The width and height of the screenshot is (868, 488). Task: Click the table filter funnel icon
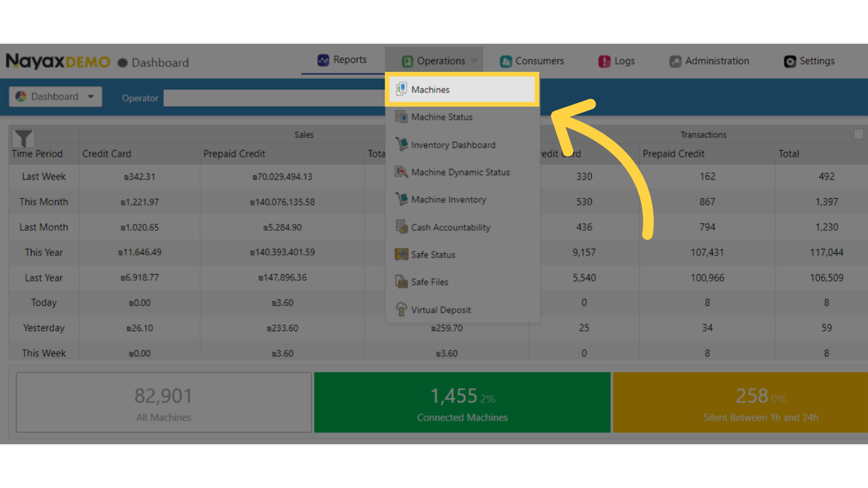pos(24,138)
